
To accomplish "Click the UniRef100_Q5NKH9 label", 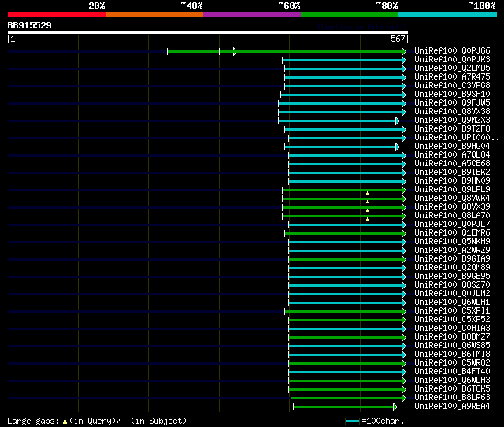I will click(x=452, y=242).
